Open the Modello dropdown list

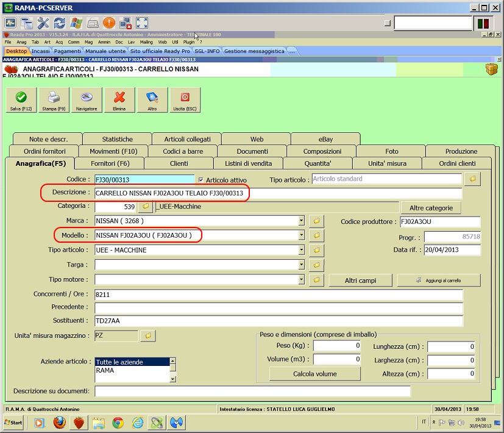[x=301, y=235]
